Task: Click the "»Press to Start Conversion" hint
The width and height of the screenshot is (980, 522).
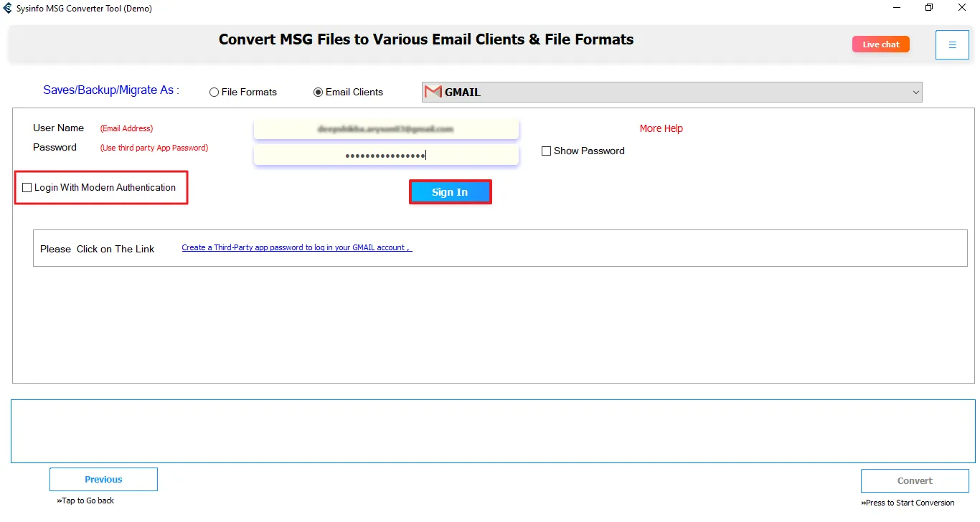Action: (x=908, y=503)
